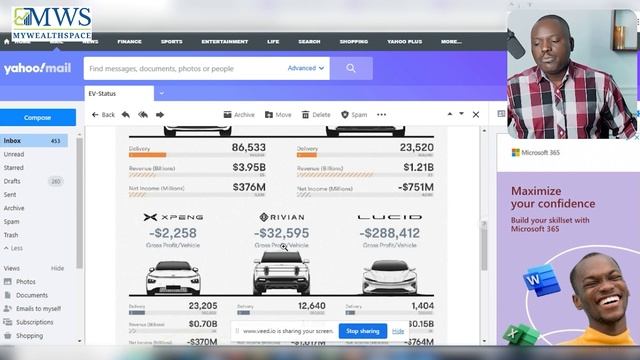Click the Reply all double-arrow icon
Screen dimensions: 640x360
[x=143, y=115]
